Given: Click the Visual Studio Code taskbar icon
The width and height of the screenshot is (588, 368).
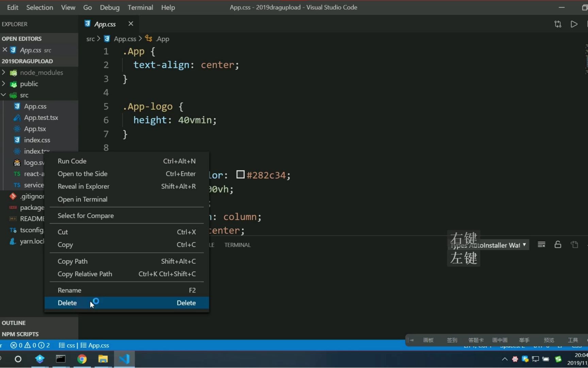Looking at the screenshot, I should point(124,359).
